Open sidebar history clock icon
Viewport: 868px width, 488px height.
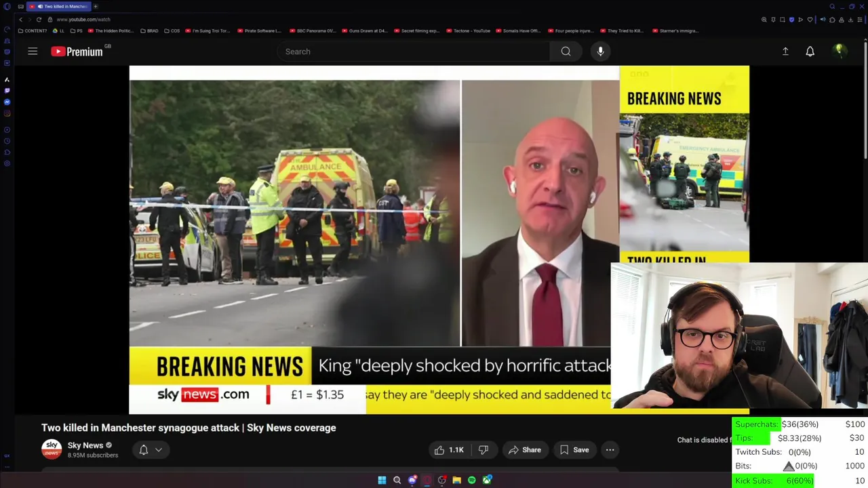point(7,141)
